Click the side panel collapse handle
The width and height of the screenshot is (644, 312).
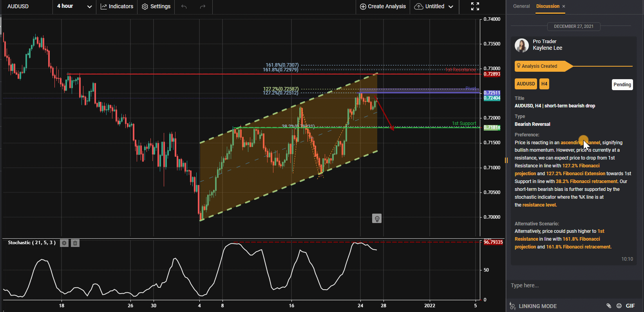[506, 160]
